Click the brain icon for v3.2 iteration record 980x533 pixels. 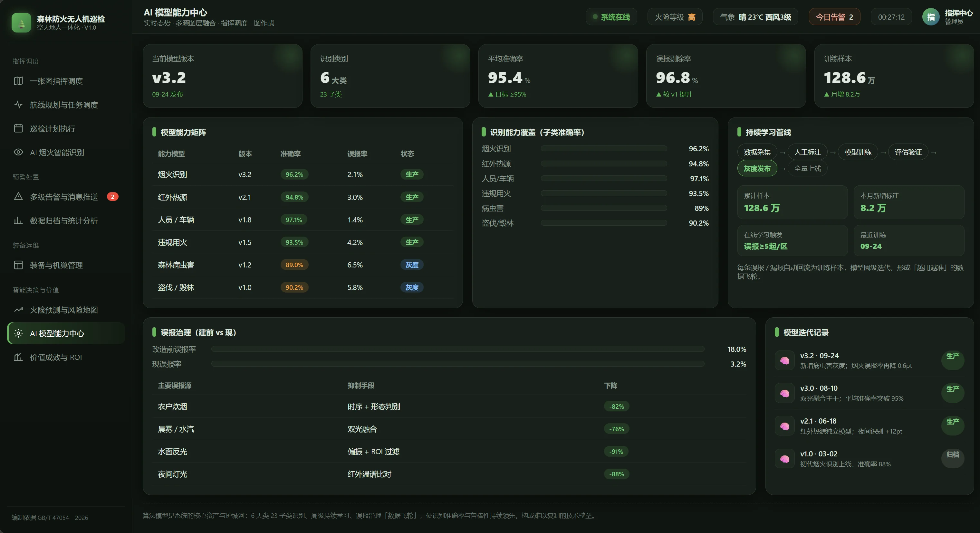coord(784,360)
